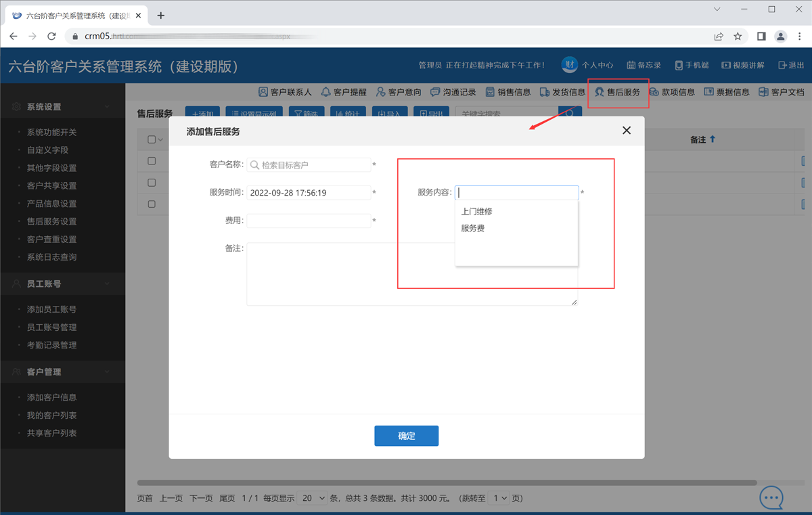Open the chat bubble support icon
The width and height of the screenshot is (812, 515).
771,498
